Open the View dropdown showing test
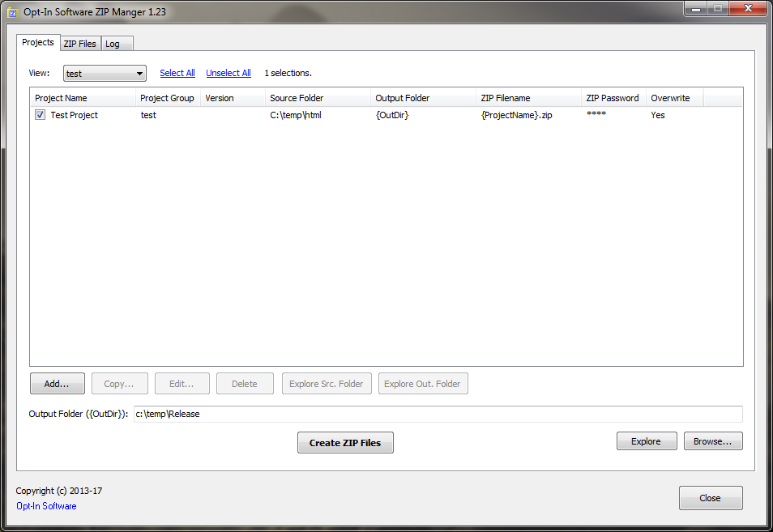The image size is (773, 532). [105, 74]
